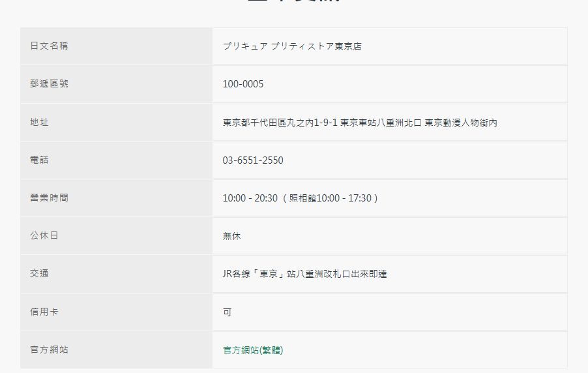Screen dimensions: 588x373
Task: Click the postal code 100-0005
Action: coord(243,84)
